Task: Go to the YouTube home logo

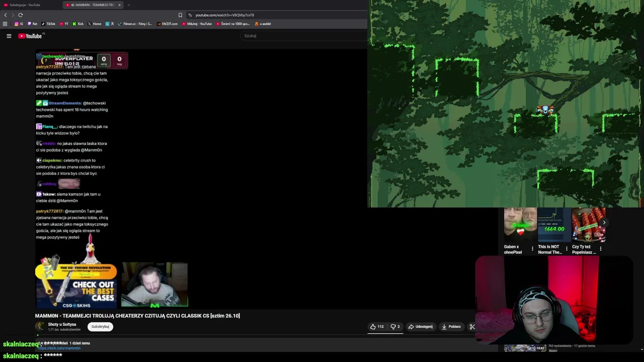Action: (30, 36)
